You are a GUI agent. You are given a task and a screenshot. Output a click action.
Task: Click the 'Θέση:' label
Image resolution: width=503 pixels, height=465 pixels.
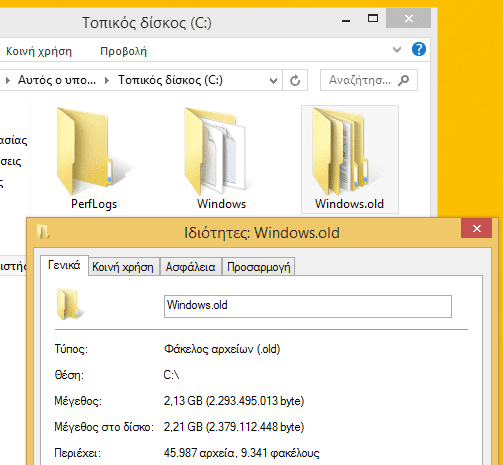pyautogui.click(x=69, y=375)
